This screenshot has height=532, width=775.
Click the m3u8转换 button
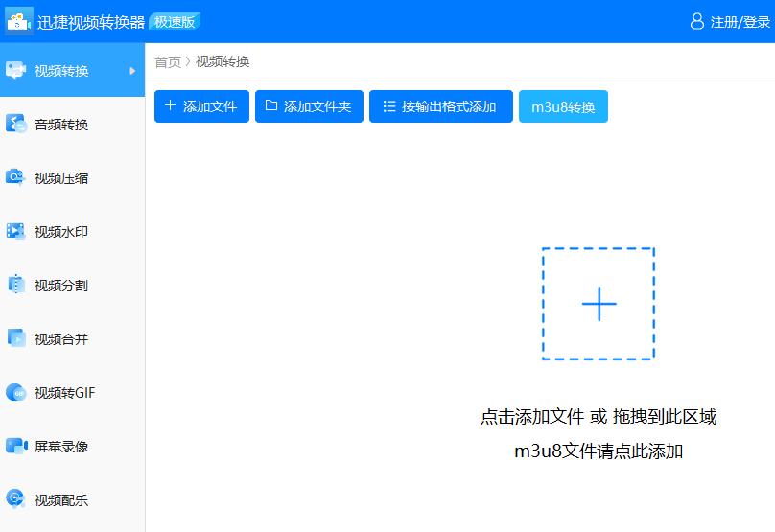coord(563,106)
